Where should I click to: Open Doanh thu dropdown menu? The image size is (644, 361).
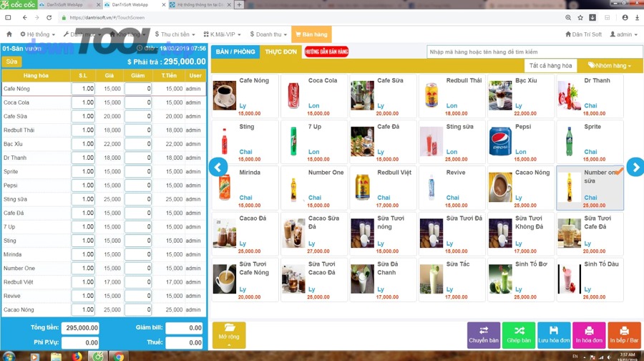tap(268, 34)
